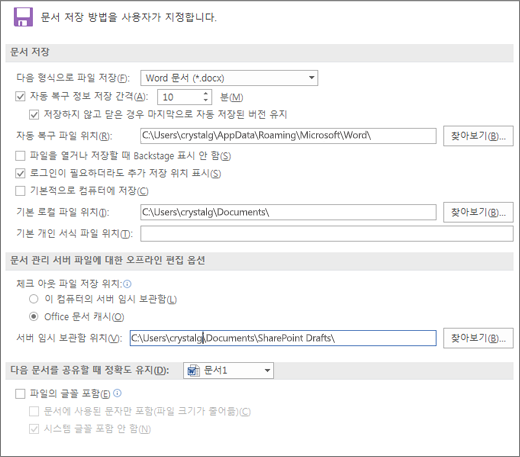Toggle 저장하지 않고 닫은 경우 마지막 버전 유지 checkbox
The image size is (520, 457).
point(34,115)
